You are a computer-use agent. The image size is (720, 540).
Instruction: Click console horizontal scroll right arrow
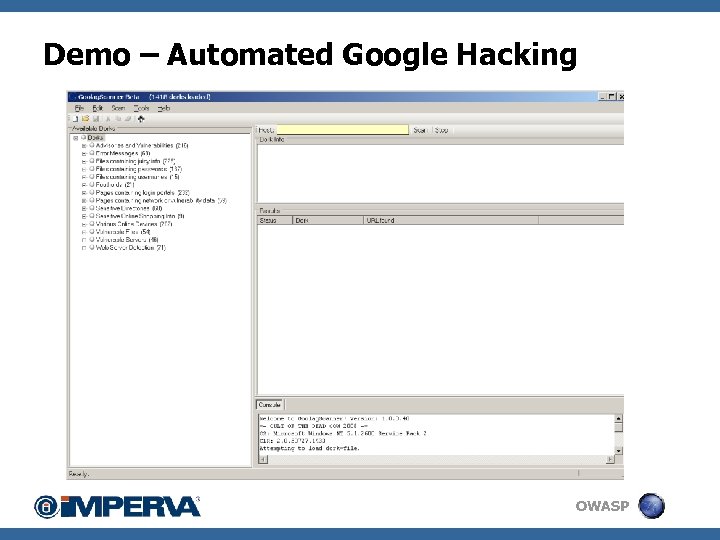tap(610, 459)
